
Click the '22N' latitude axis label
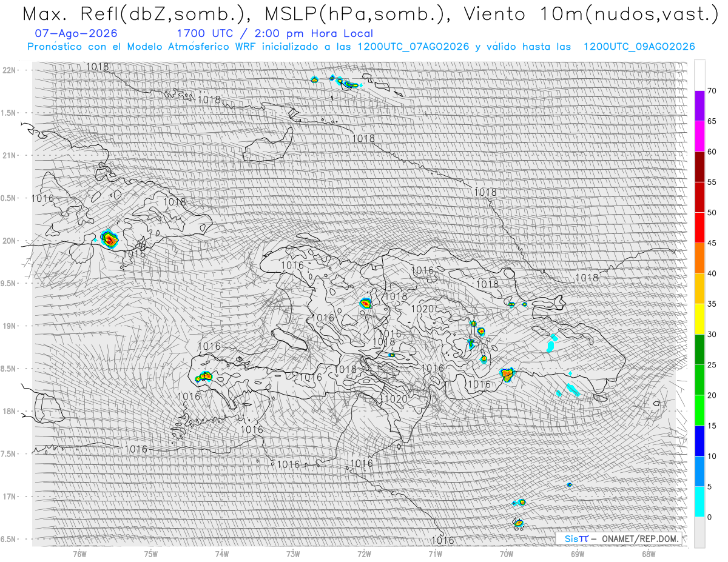[x=10, y=70]
